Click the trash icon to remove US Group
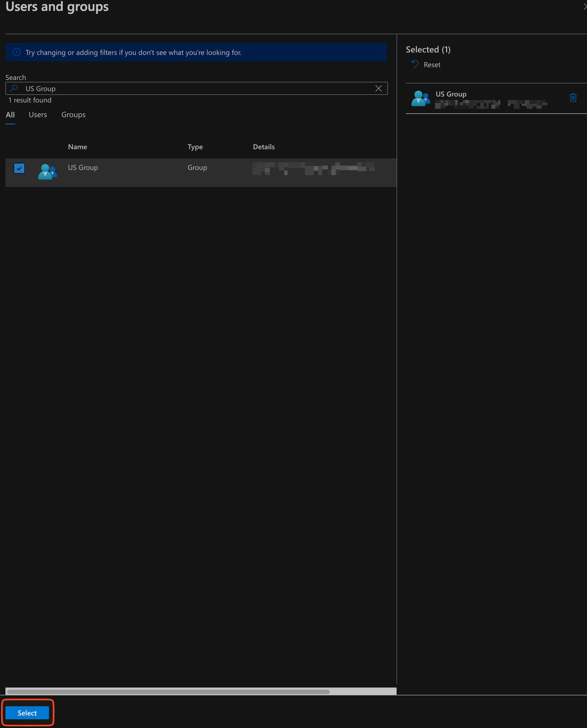The height and width of the screenshot is (728, 587). (573, 98)
